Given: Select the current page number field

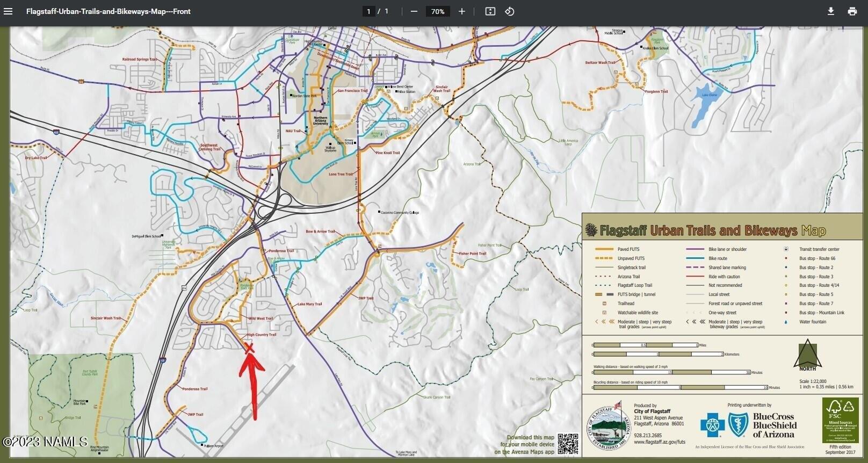Looking at the screenshot, I should 368,11.
